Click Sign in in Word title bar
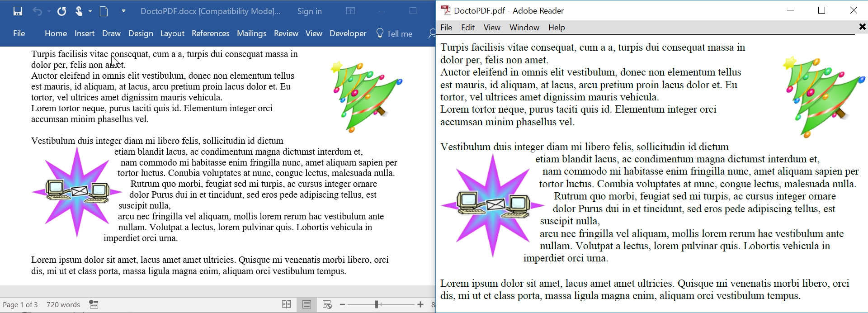The height and width of the screenshot is (313, 868). pyautogui.click(x=309, y=11)
